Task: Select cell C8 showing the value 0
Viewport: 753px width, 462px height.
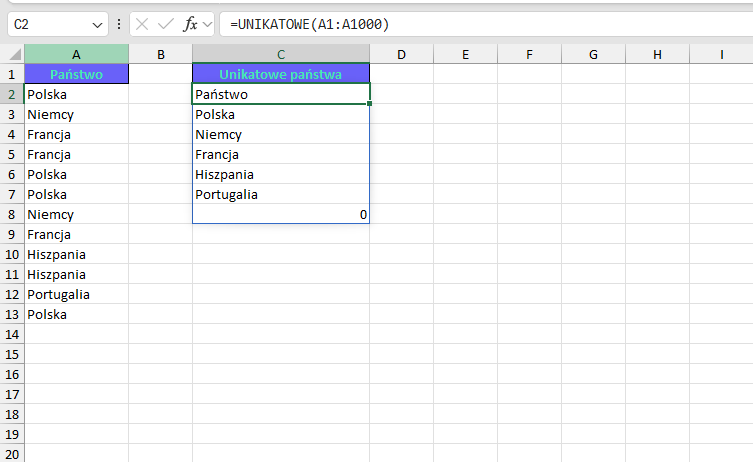Action: click(281, 214)
